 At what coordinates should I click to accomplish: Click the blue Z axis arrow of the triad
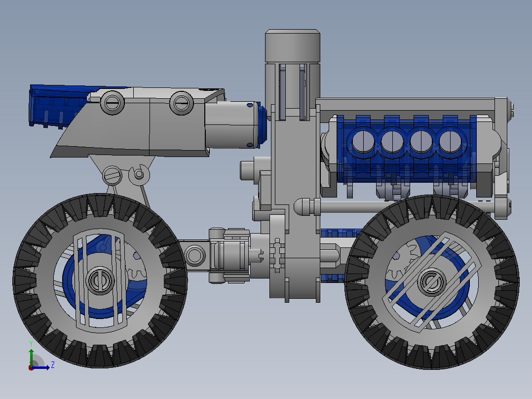tap(41, 367)
